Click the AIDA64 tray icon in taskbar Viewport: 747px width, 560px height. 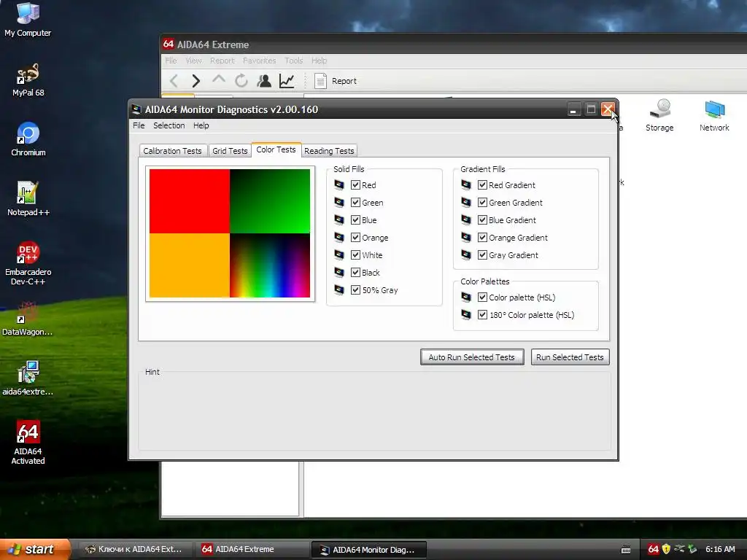(653, 549)
